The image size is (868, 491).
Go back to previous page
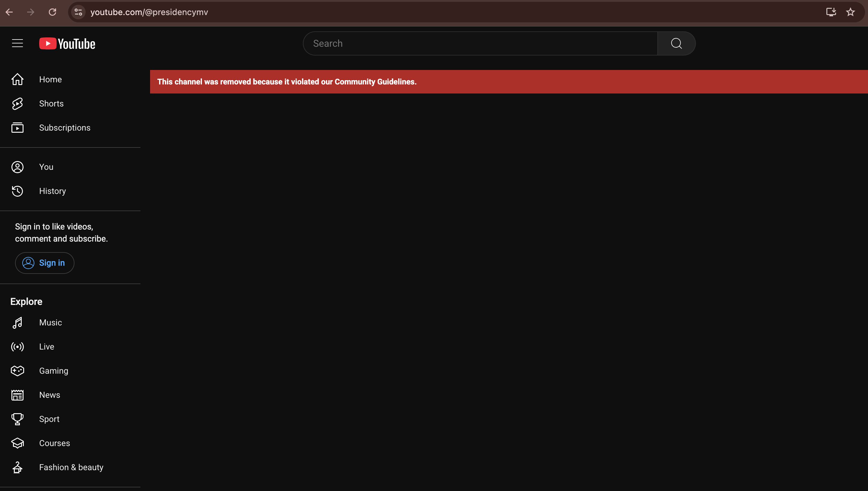[9, 12]
